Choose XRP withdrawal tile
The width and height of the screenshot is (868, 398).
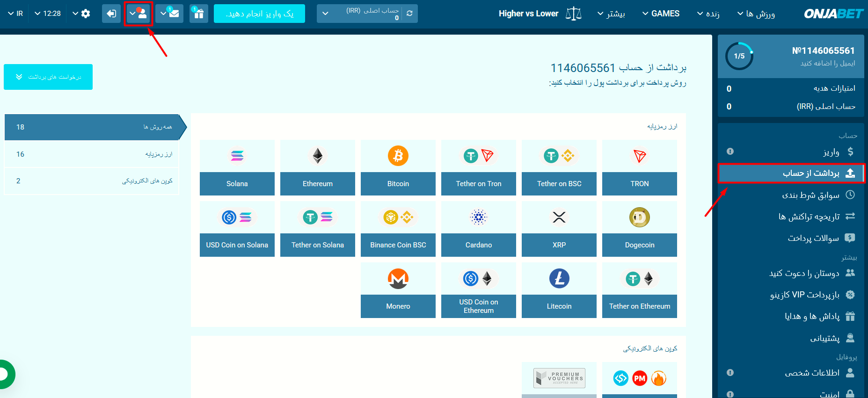(x=559, y=229)
